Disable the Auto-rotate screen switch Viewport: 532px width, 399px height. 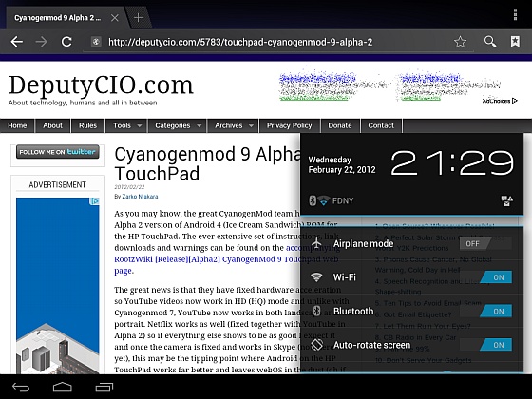[485, 345]
